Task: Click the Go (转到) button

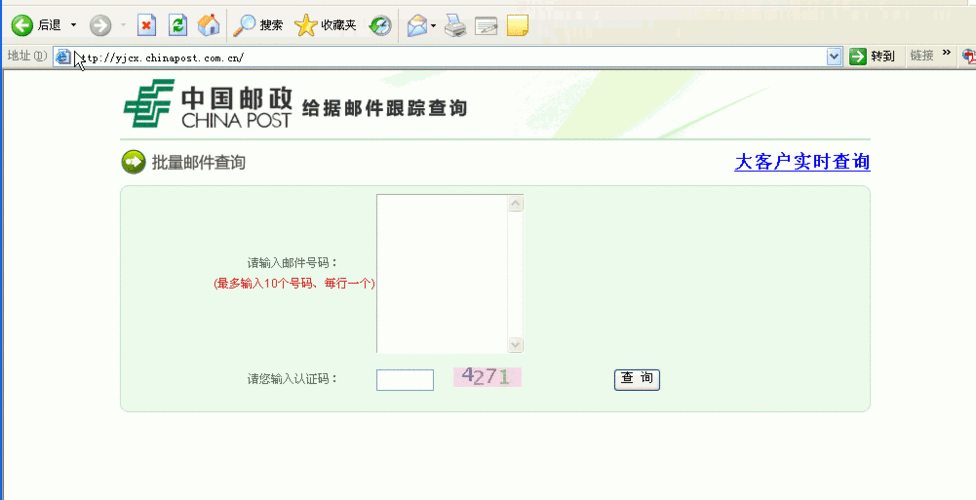Action: 872,57
